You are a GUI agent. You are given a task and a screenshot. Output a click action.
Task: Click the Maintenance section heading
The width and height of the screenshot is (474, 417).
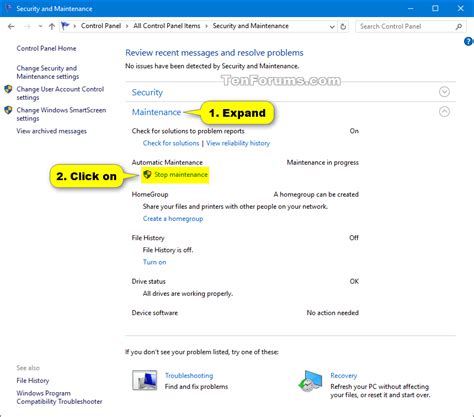[156, 112]
